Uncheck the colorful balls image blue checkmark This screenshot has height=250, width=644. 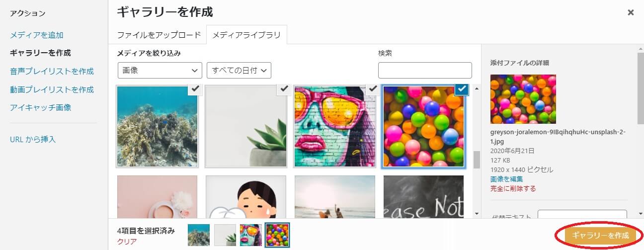coord(462,89)
